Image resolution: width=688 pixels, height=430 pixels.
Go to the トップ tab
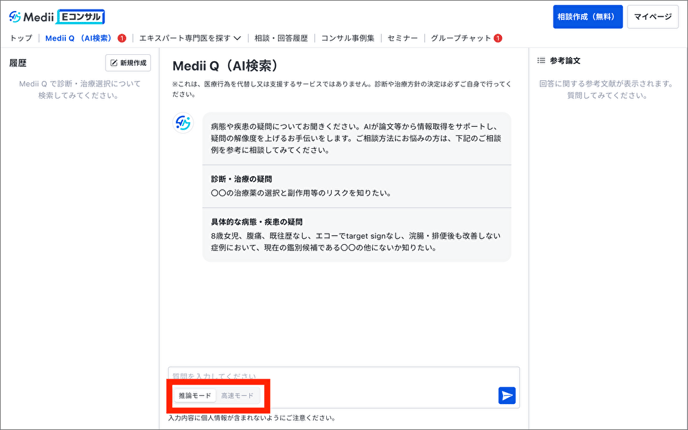pyautogui.click(x=21, y=38)
